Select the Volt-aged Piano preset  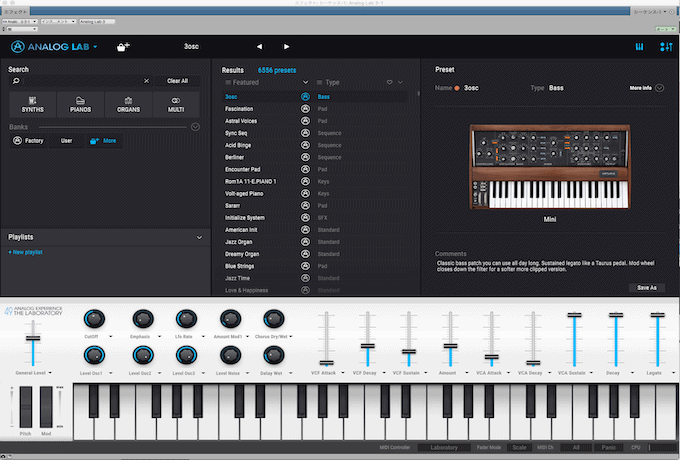coord(244,194)
